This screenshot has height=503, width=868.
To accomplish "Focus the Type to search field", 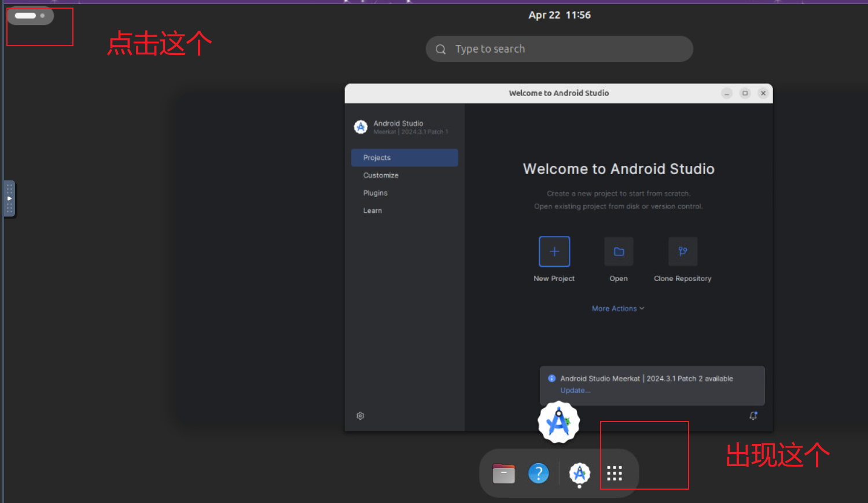I will coord(559,49).
